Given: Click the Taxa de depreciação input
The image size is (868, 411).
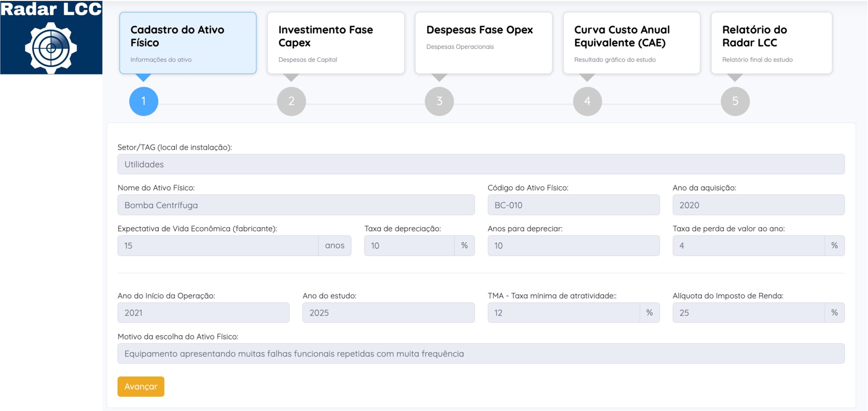Looking at the screenshot, I should pyautogui.click(x=409, y=246).
